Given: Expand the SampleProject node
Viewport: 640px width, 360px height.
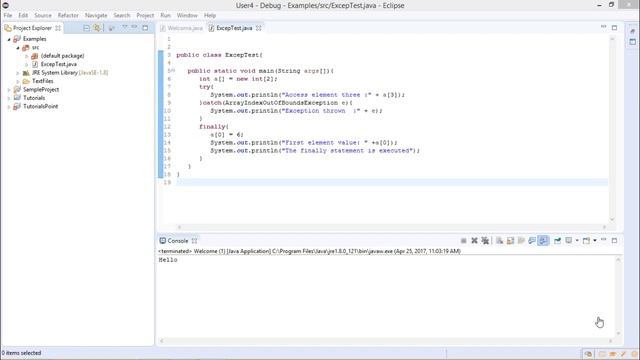Looking at the screenshot, I should (x=9, y=90).
